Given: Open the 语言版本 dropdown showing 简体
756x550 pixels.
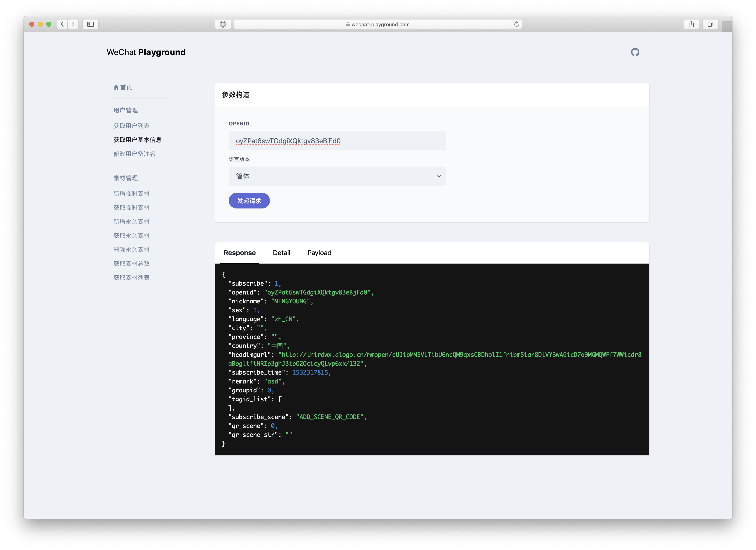Looking at the screenshot, I should click(x=337, y=176).
